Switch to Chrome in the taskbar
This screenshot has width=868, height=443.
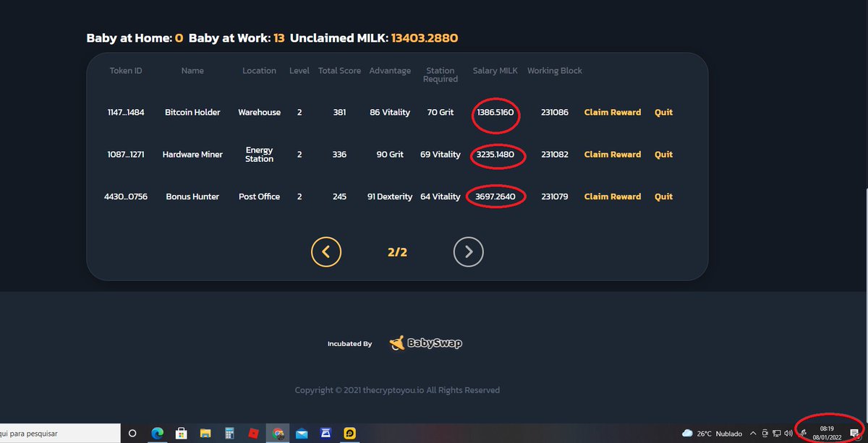278,434
